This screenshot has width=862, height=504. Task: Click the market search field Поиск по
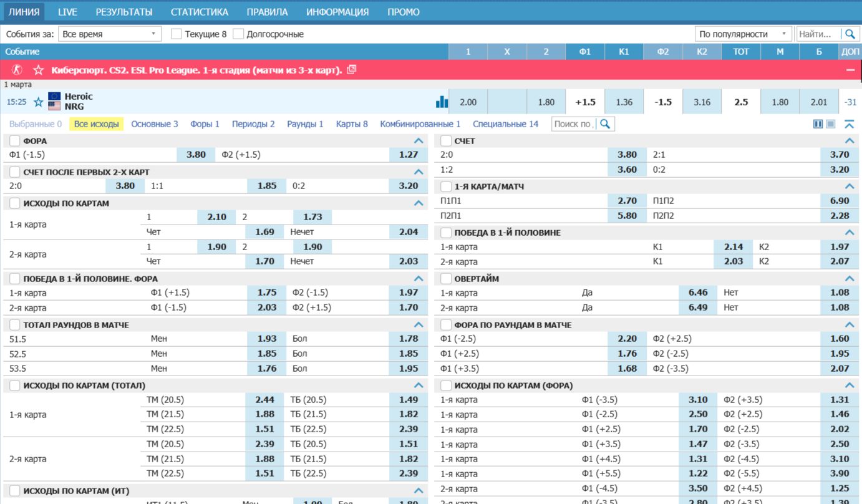(x=574, y=124)
